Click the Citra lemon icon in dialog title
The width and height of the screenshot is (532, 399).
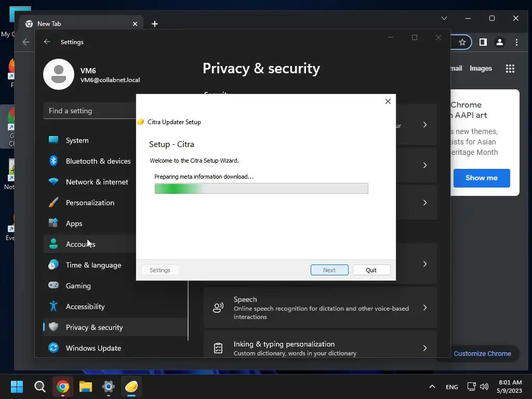pos(141,122)
